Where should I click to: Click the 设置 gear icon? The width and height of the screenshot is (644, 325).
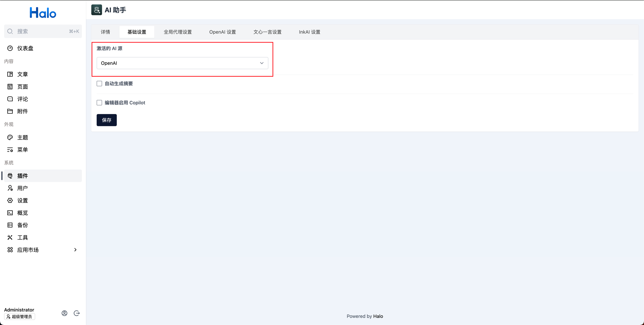10,201
